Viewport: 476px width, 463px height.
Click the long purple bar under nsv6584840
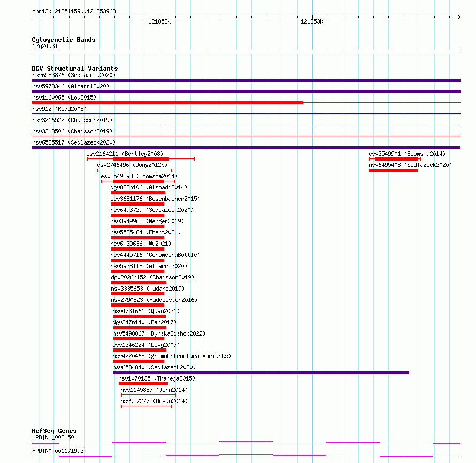click(261, 373)
